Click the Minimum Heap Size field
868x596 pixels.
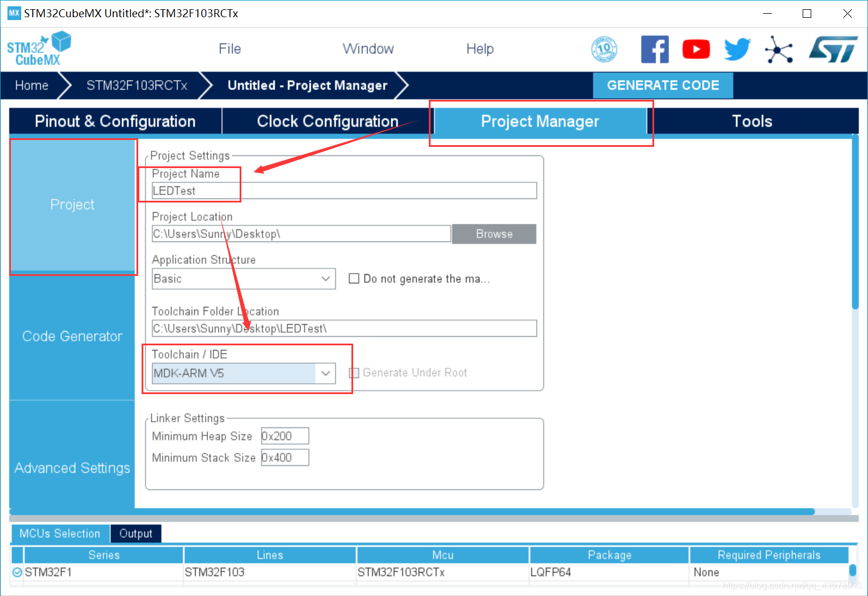[285, 436]
